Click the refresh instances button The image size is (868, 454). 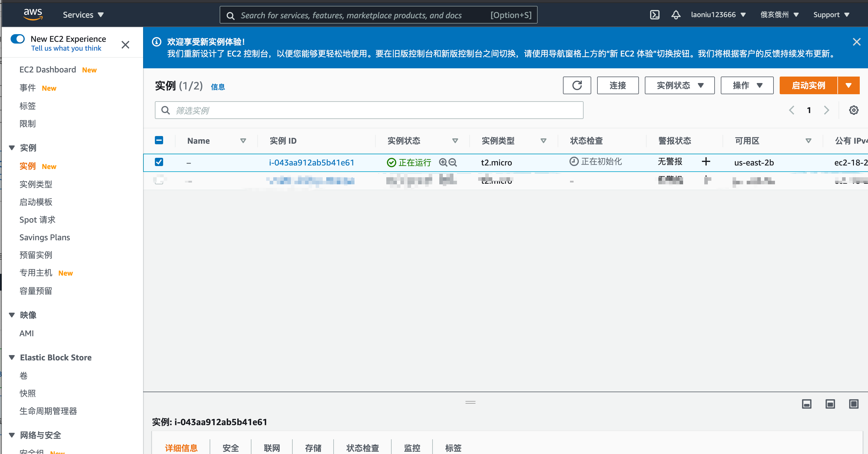tap(577, 85)
